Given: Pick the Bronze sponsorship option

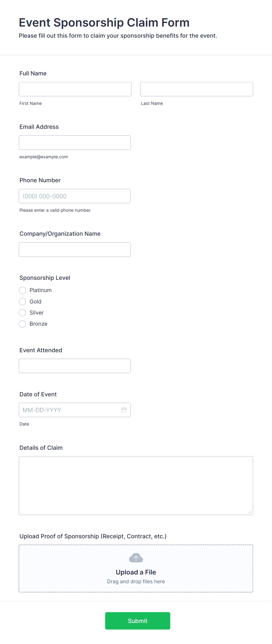Looking at the screenshot, I should pyautogui.click(x=22, y=324).
